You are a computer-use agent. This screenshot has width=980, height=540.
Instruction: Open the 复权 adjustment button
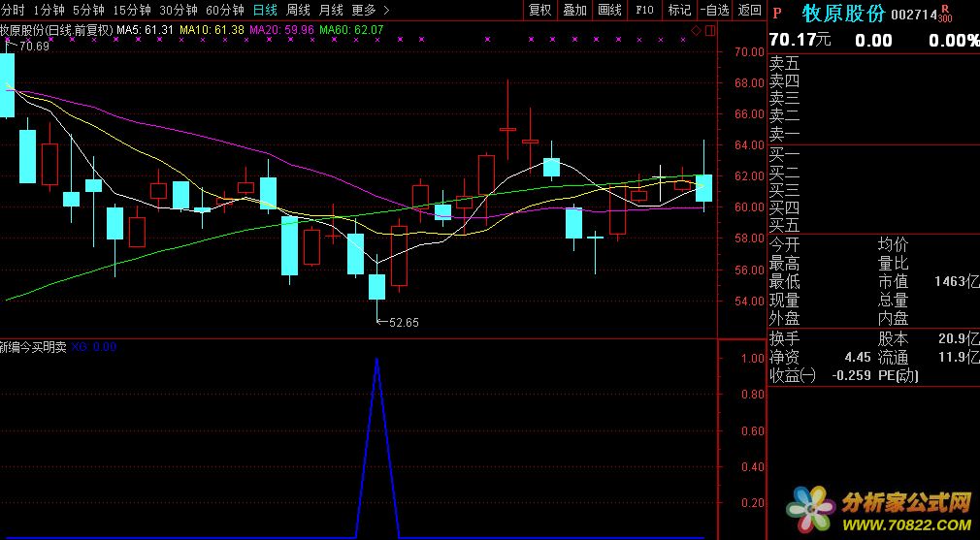540,10
